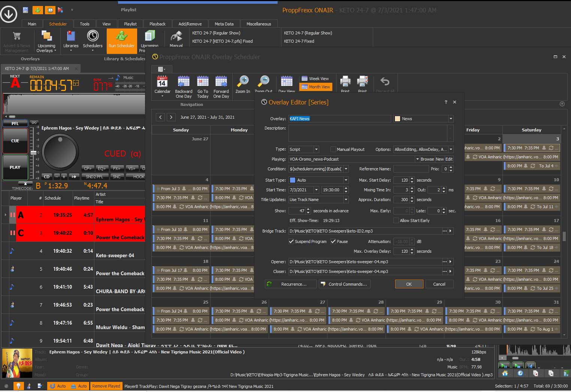Click the Overlay name field with KAFI News
The image size is (571, 392).
coord(339,119)
